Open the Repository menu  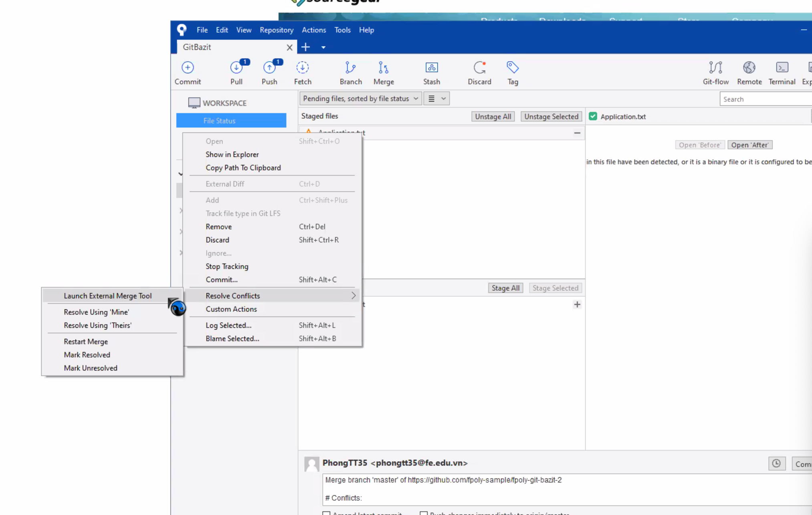(277, 30)
